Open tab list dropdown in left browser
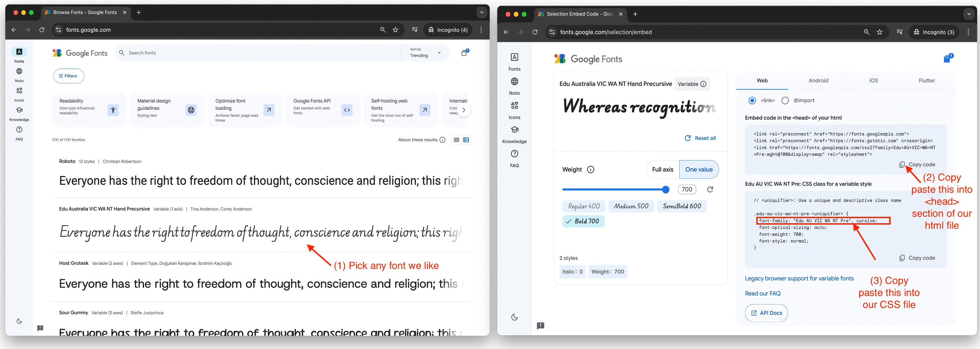Screen dimensions: 980x349 coord(481,12)
